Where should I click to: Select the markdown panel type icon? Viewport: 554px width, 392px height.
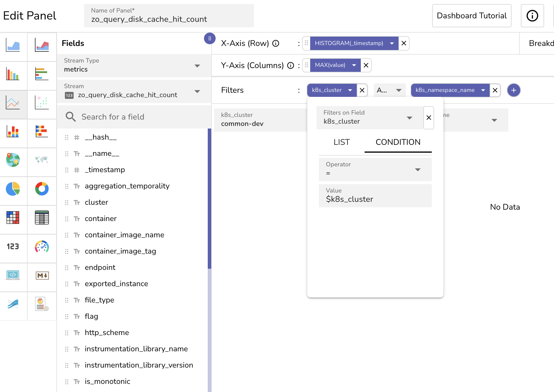pyautogui.click(x=42, y=275)
